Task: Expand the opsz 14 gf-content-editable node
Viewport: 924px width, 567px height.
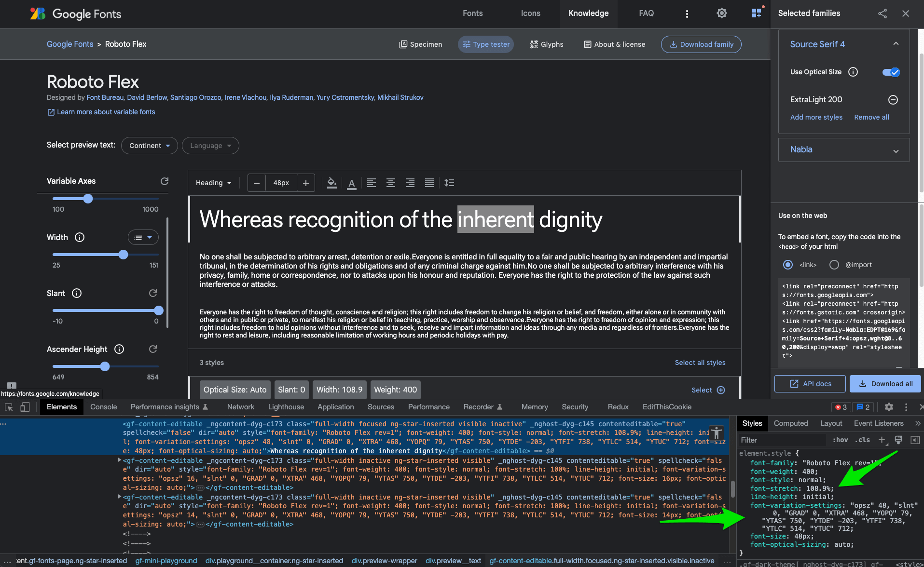Action: (119, 497)
